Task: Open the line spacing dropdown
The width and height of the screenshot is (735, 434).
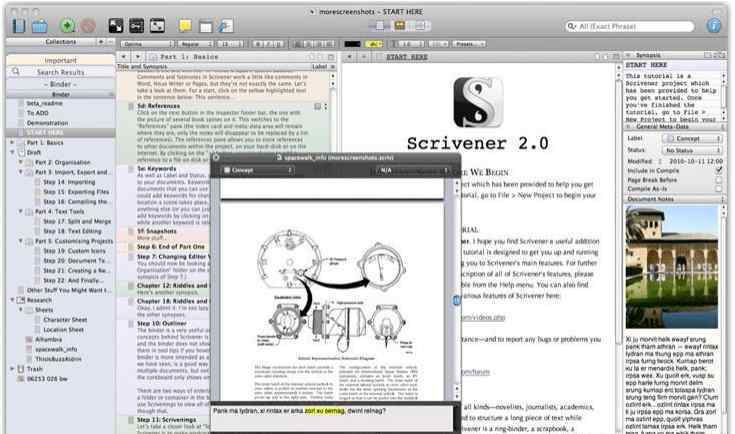Action: pos(411,44)
